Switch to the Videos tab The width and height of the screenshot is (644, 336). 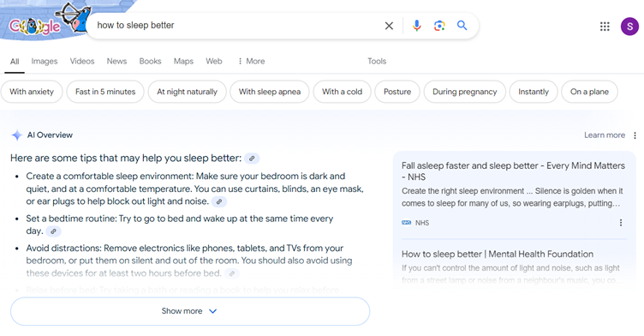pos(82,61)
